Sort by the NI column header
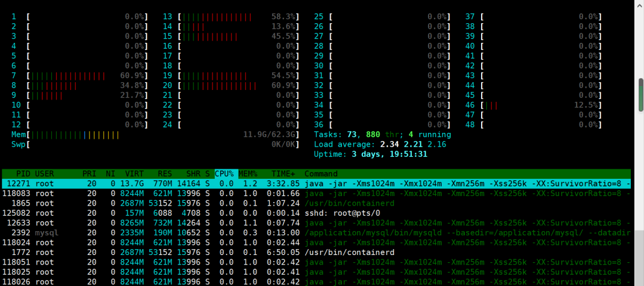The width and height of the screenshot is (644, 286). [111, 174]
